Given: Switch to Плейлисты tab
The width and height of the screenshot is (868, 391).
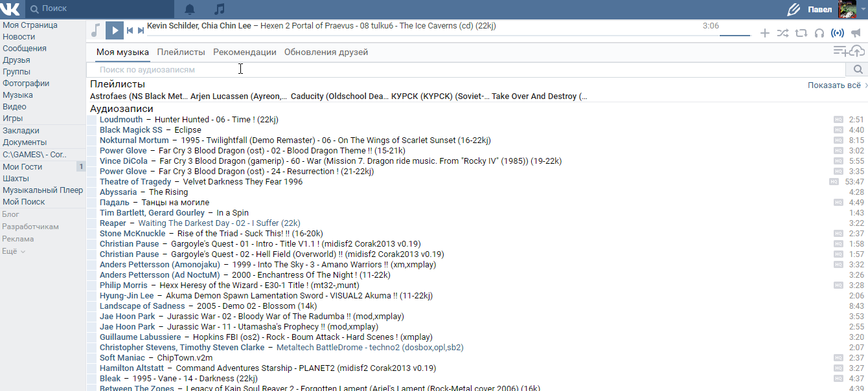Looking at the screenshot, I should coord(181,52).
